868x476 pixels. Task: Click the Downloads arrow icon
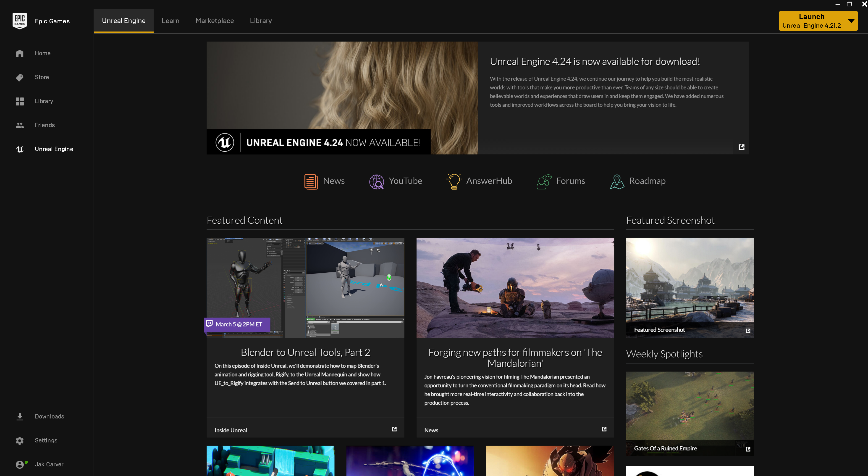click(20, 417)
